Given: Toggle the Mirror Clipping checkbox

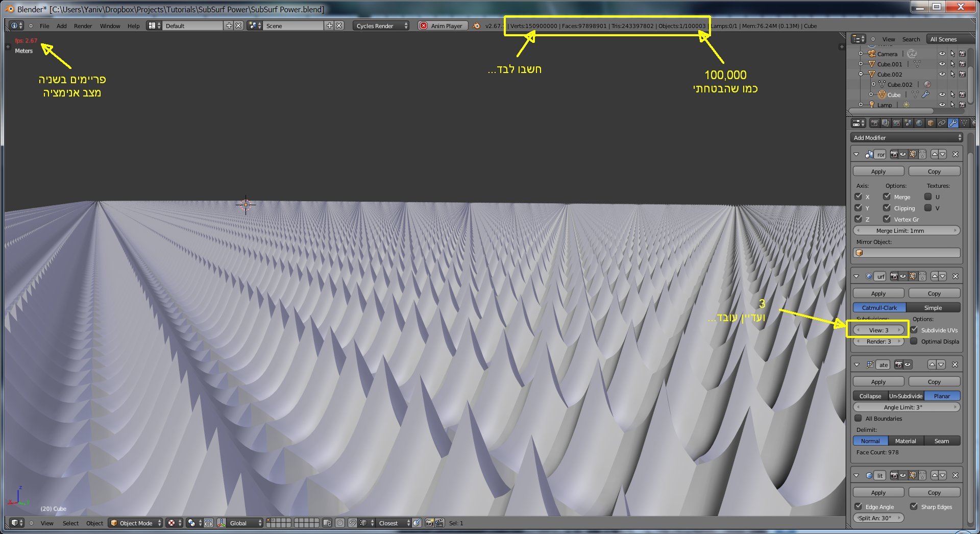Looking at the screenshot, I should [x=887, y=208].
